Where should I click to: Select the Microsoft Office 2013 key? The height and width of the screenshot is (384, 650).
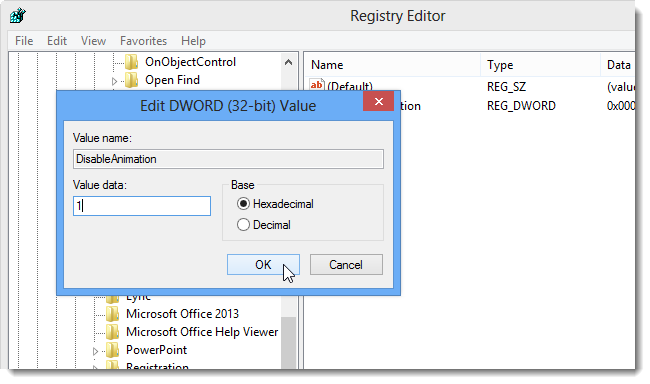click(182, 314)
